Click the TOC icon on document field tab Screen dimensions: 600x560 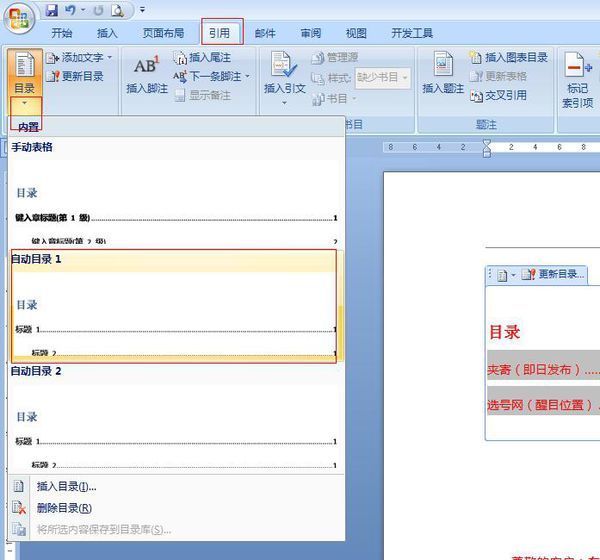click(x=502, y=275)
